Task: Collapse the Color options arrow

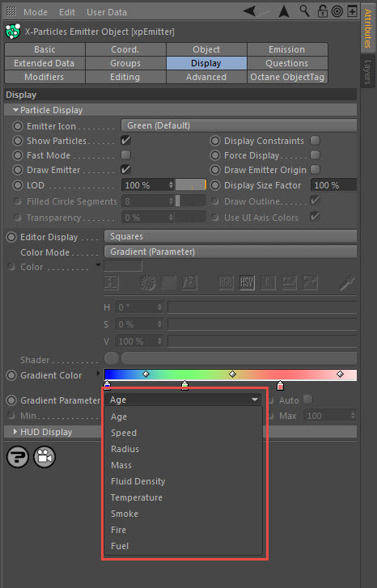Action: coord(98,265)
